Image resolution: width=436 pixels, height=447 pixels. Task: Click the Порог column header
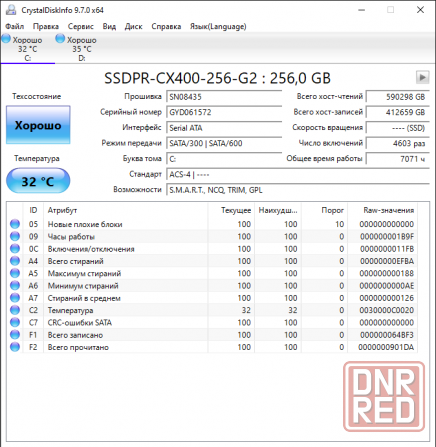point(324,210)
